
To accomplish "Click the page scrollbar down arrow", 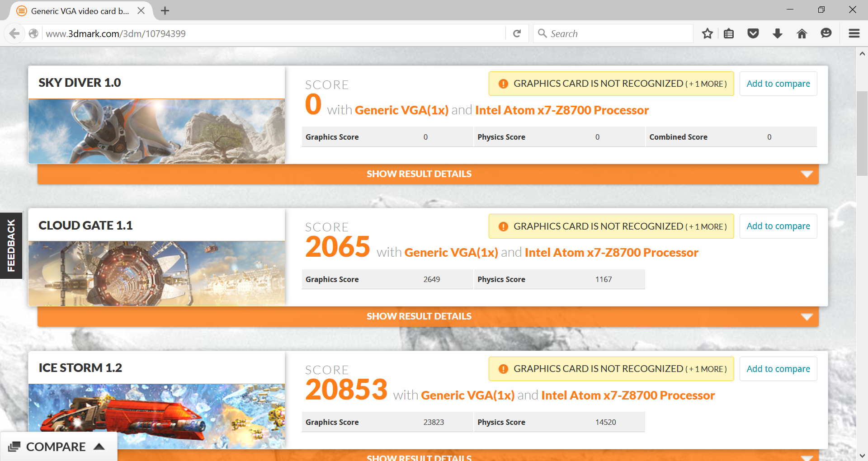I will [x=862, y=456].
